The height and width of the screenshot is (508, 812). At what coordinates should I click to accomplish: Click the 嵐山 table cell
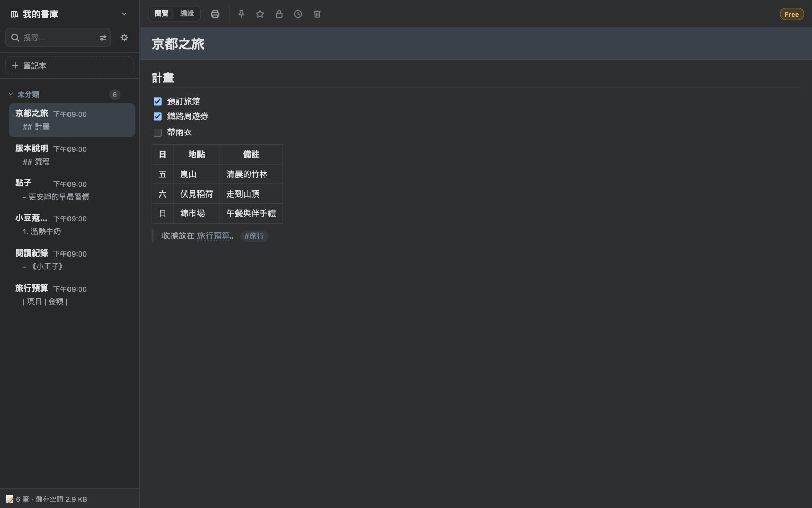click(196, 174)
